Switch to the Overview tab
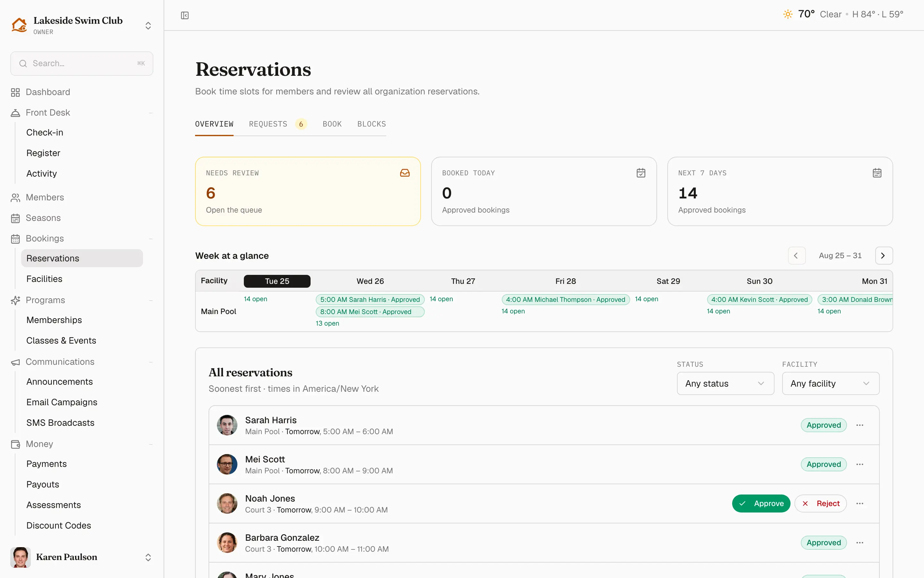 214,124
